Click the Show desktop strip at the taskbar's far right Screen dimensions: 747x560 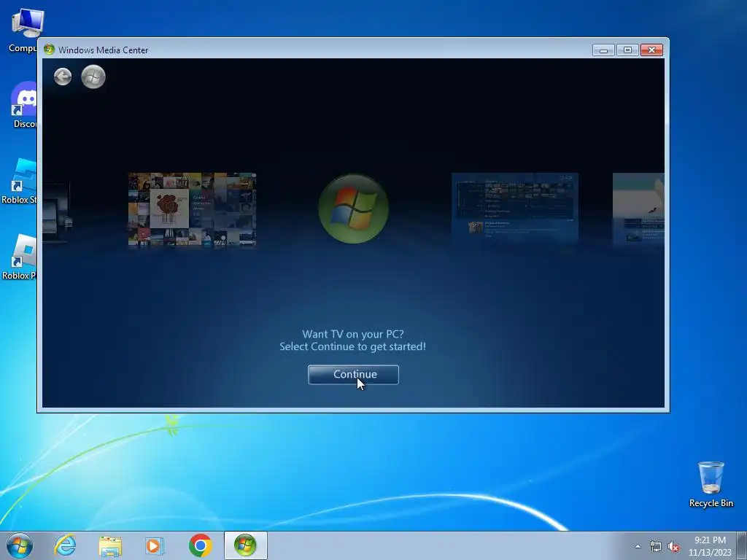tap(742, 545)
